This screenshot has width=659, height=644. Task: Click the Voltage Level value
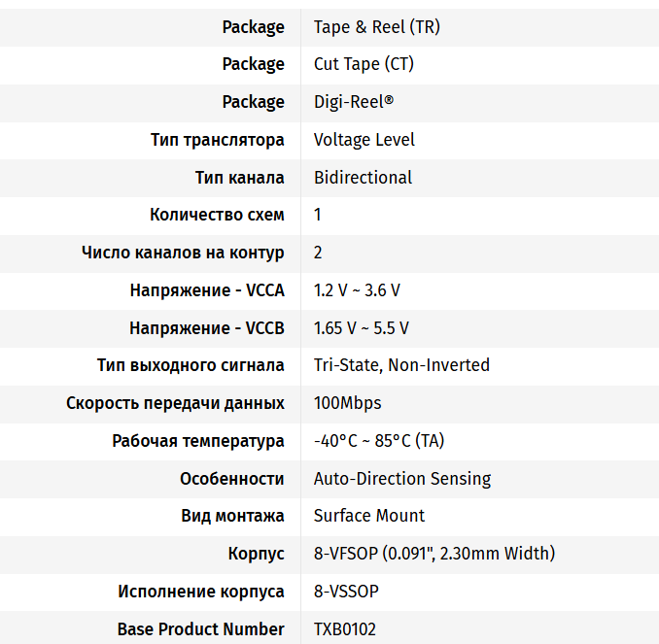364,140
